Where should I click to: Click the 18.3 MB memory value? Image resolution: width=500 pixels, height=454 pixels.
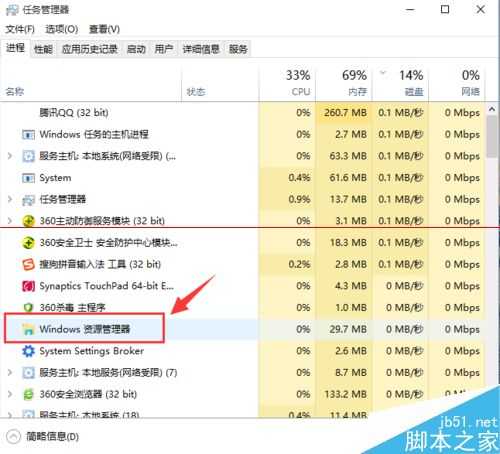tap(348, 243)
